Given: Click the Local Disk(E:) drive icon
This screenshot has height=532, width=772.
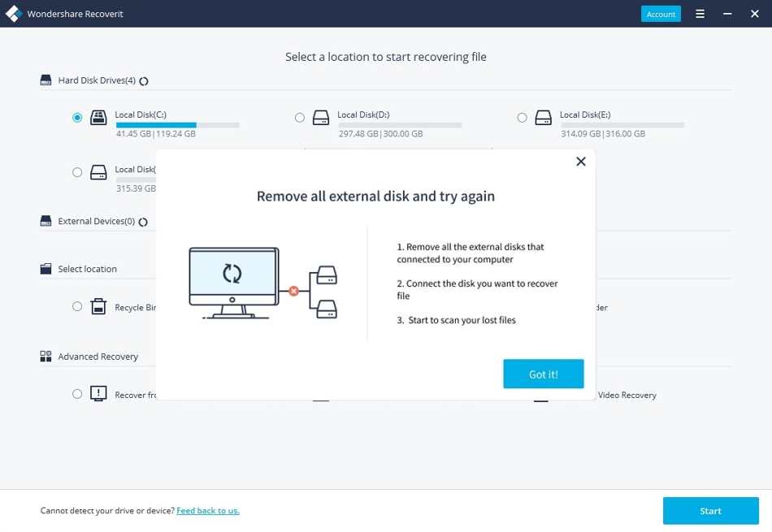Looking at the screenshot, I should coord(544,118).
